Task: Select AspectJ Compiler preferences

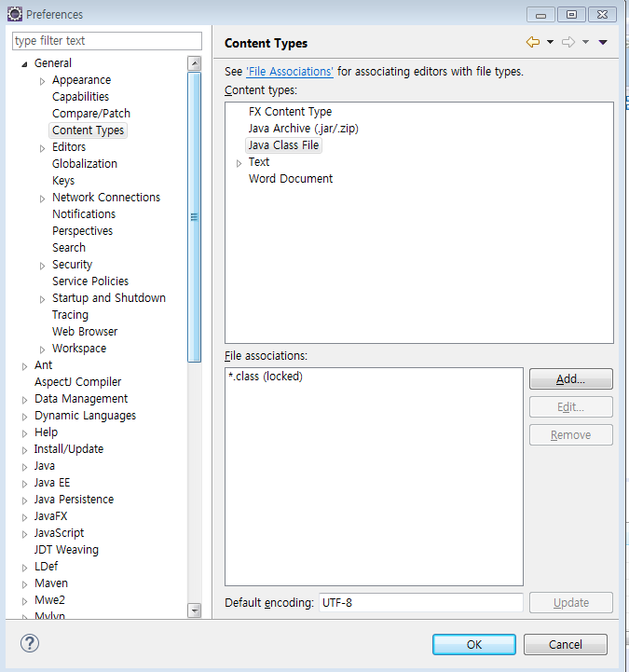Action: pos(77,381)
